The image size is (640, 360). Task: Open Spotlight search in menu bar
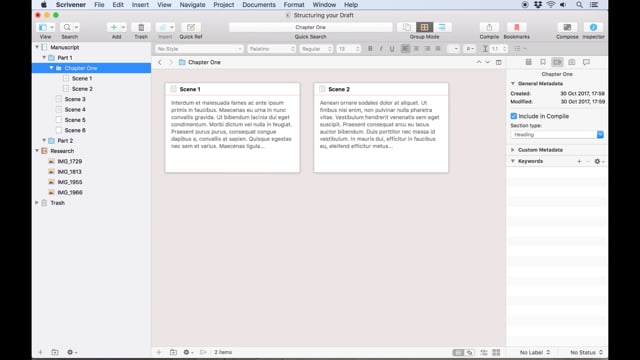[x=579, y=5]
